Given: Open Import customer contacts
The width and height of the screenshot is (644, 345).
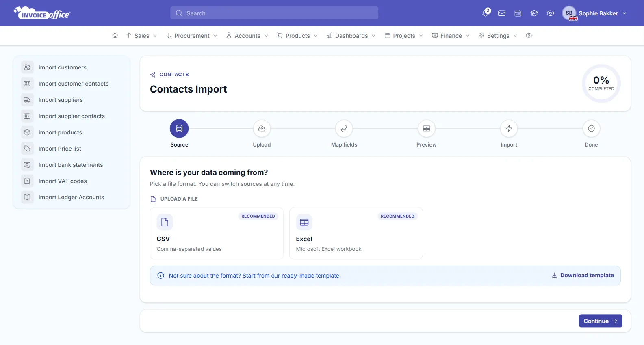Looking at the screenshot, I should [x=72, y=84].
